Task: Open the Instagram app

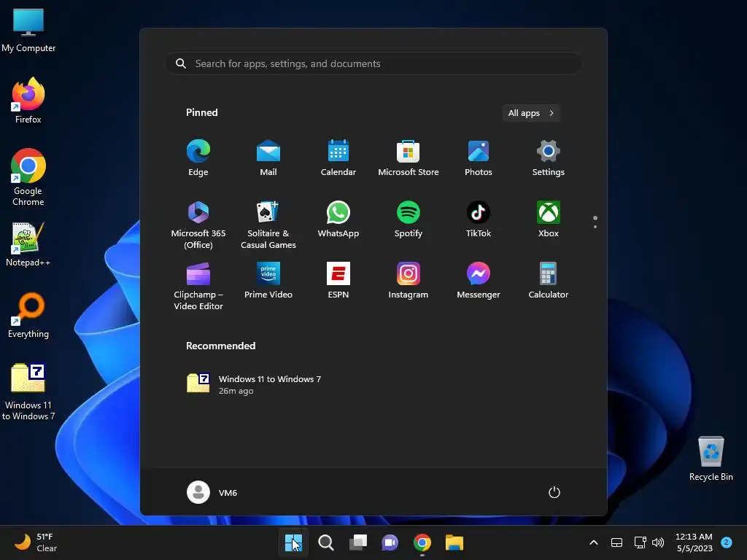Action: pos(409,281)
